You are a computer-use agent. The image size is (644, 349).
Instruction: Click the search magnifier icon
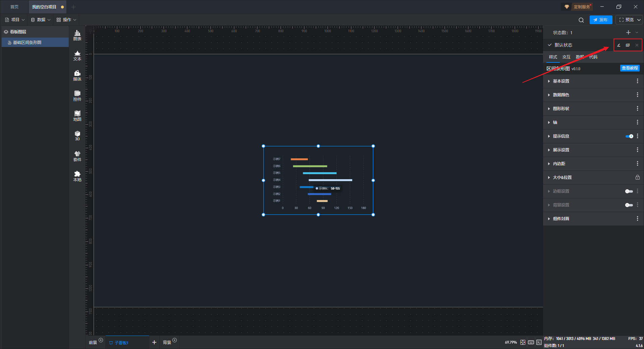point(581,20)
